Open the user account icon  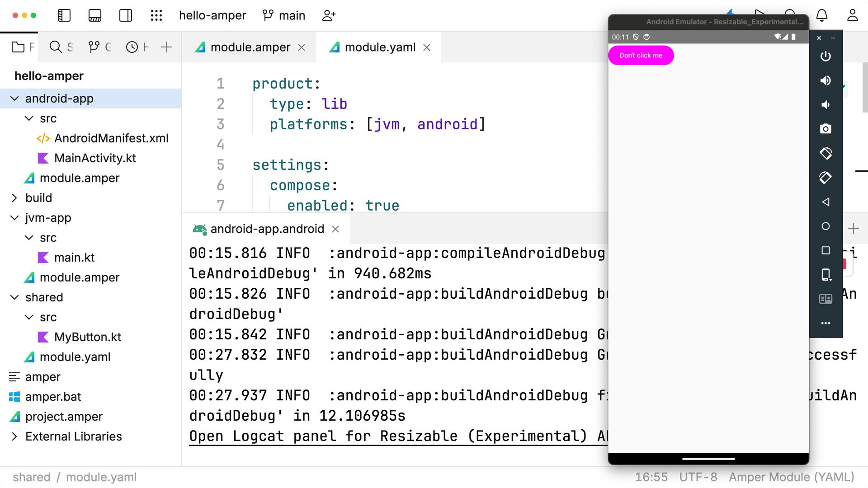853,15
